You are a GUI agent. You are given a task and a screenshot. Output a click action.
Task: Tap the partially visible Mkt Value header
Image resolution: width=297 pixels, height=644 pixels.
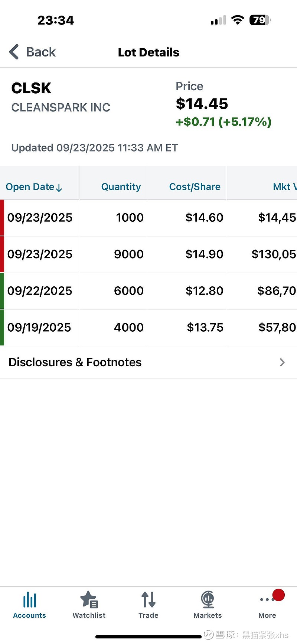point(284,187)
